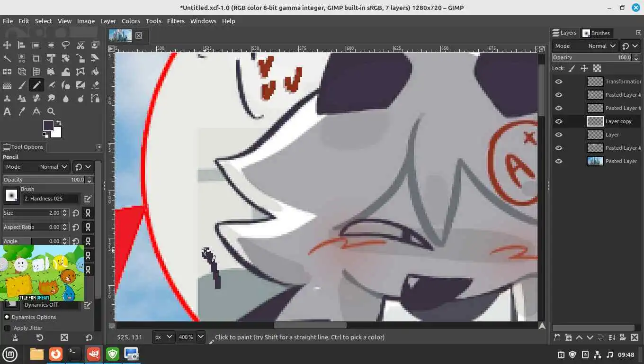
Task: Hide the layer named Layer
Action: pyautogui.click(x=559, y=135)
